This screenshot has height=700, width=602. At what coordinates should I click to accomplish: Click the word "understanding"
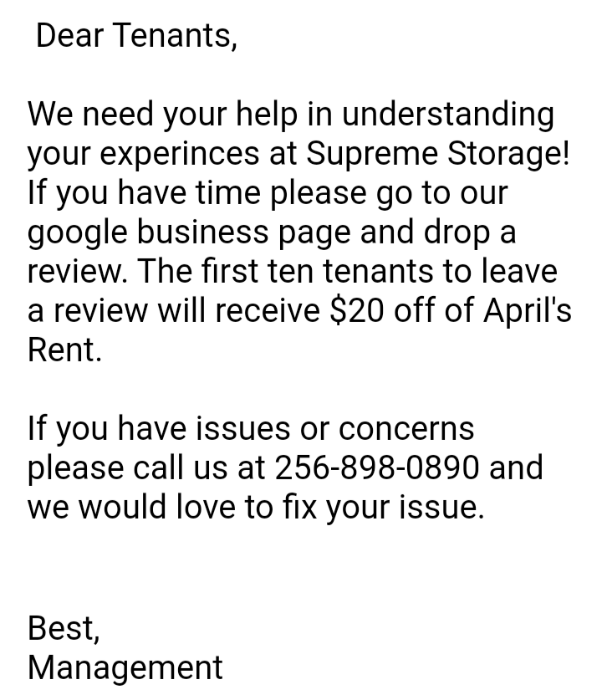(x=447, y=115)
